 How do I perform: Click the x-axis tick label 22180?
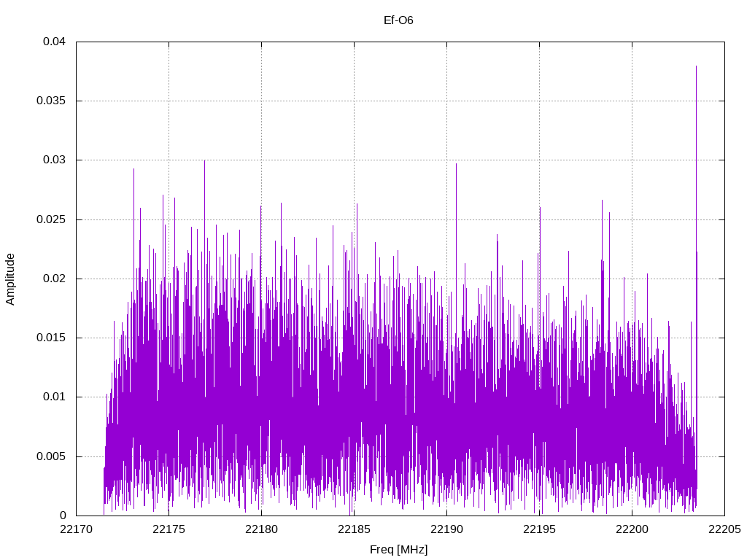261,529
